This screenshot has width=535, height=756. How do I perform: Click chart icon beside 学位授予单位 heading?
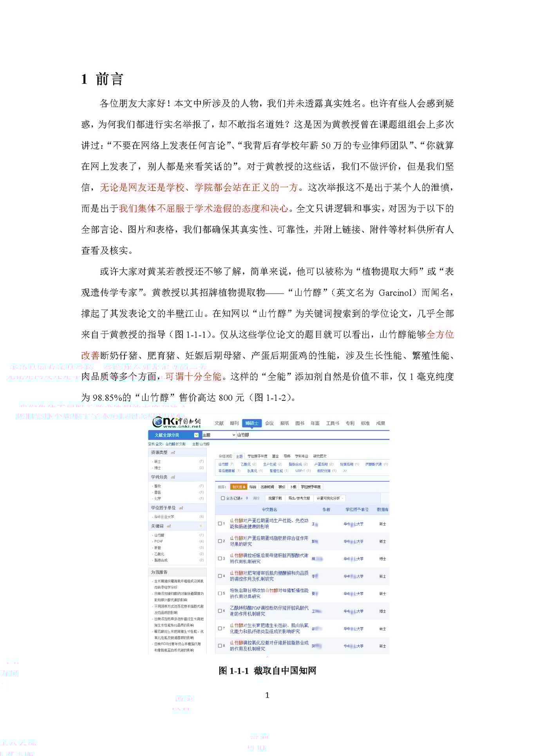[x=181, y=508]
